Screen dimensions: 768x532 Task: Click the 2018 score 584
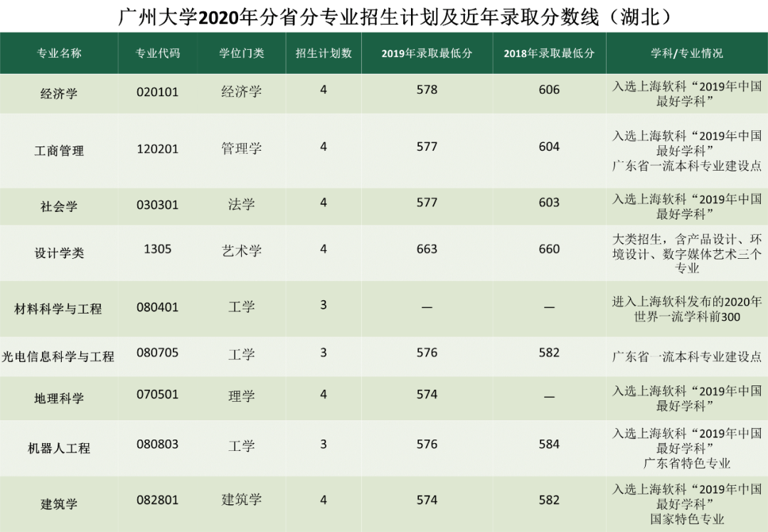click(x=549, y=445)
